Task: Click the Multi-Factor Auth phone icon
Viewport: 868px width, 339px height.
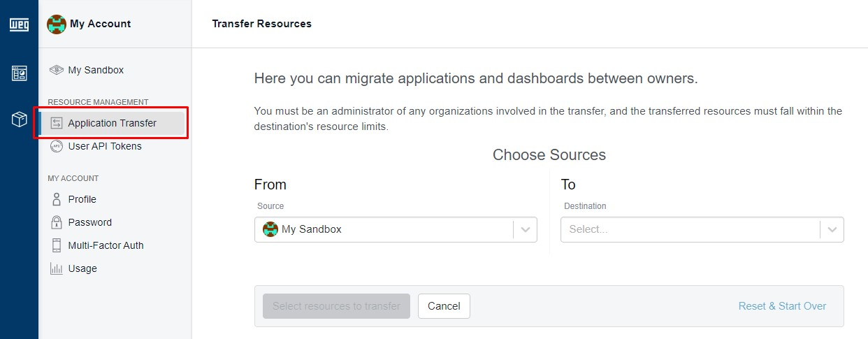Action: coord(57,245)
